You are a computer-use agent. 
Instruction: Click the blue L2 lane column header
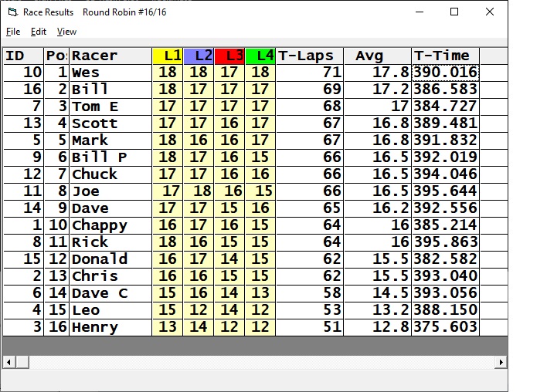[x=199, y=56]
